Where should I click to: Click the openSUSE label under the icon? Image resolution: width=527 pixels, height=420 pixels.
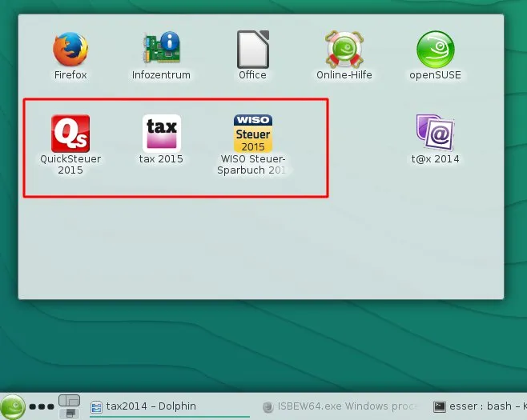point(435,75)
